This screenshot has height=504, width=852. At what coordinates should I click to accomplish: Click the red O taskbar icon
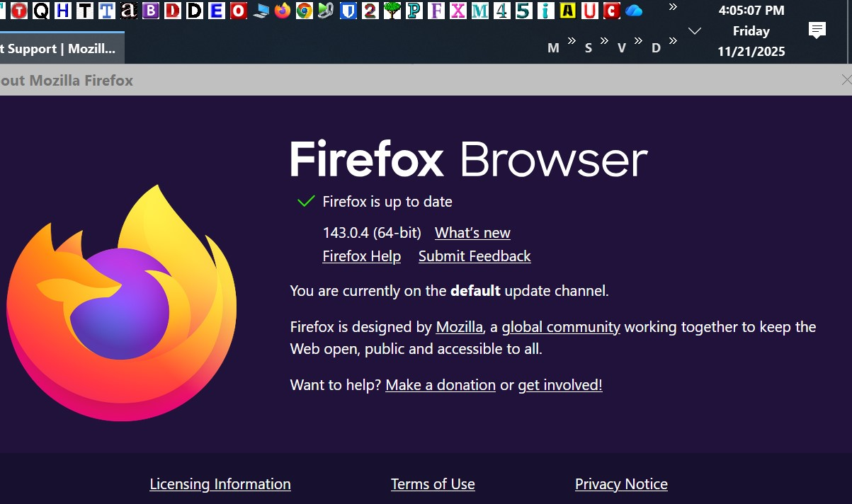239,11
